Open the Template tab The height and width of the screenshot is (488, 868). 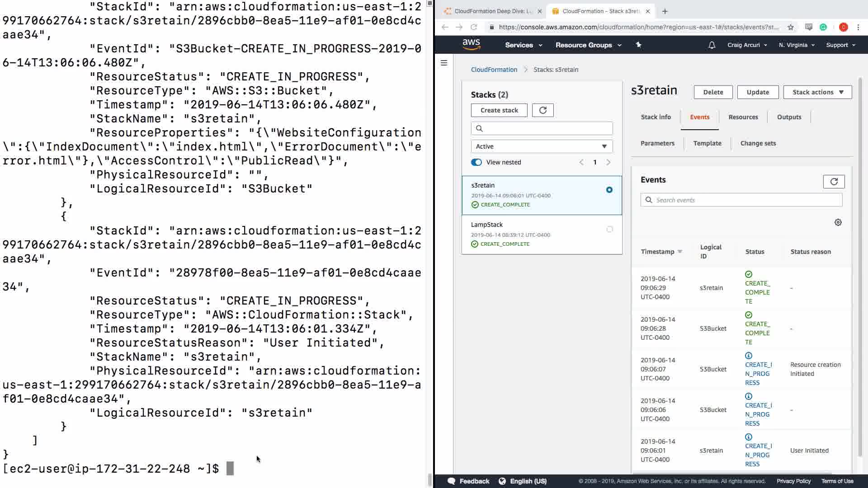pyautogui.click(x=707, y=143)
